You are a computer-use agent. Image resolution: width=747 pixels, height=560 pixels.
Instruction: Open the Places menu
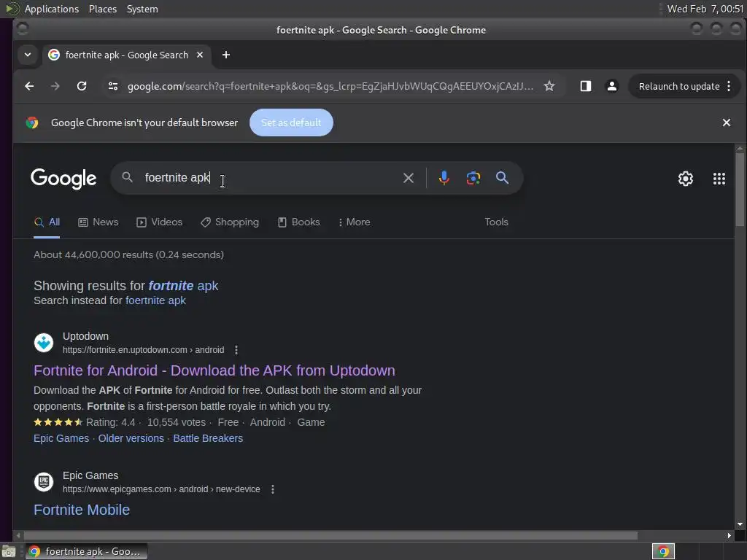pyautogui.click(x=103, y=9)
